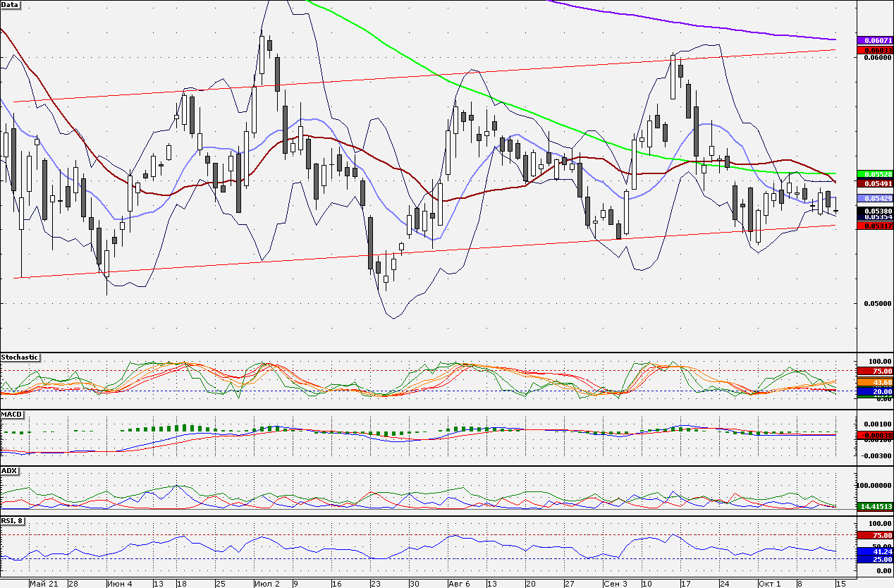Screen dimensions: 894x588
Task: Click the green 14.41513 ADX value label
Action: pos(875,506)
